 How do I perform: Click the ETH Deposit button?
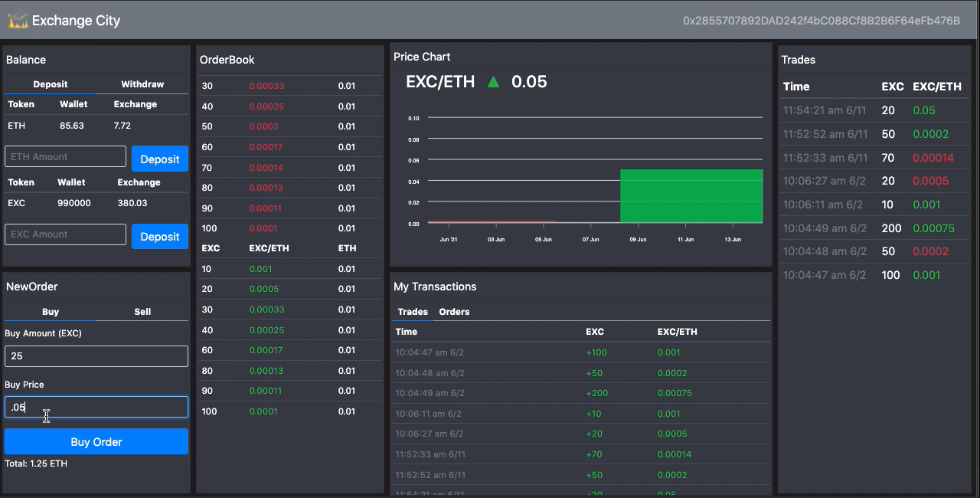tap(159, 159)
